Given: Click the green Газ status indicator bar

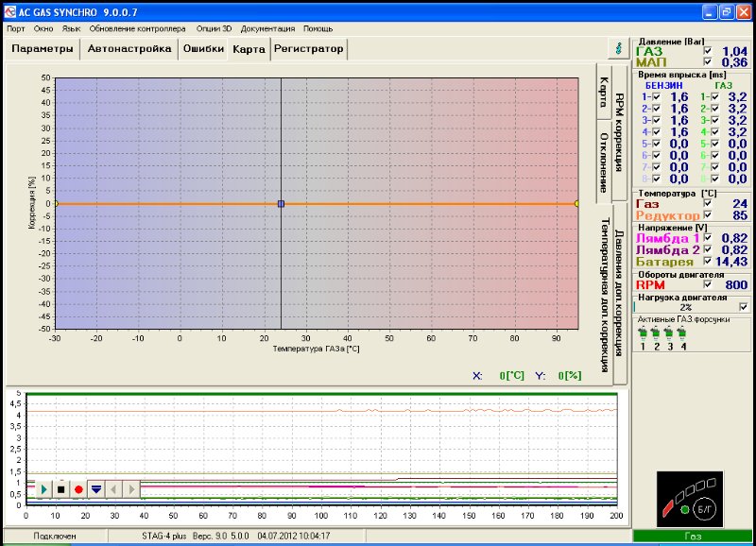Looking at the screenshot, I should pyautogui.click(x=693, y=537).
